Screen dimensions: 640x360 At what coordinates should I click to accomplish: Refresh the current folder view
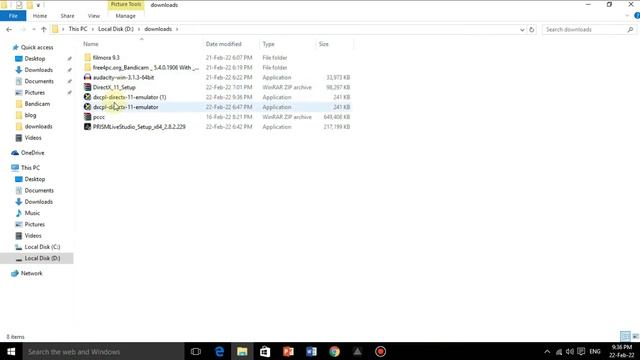click(531, 30)
